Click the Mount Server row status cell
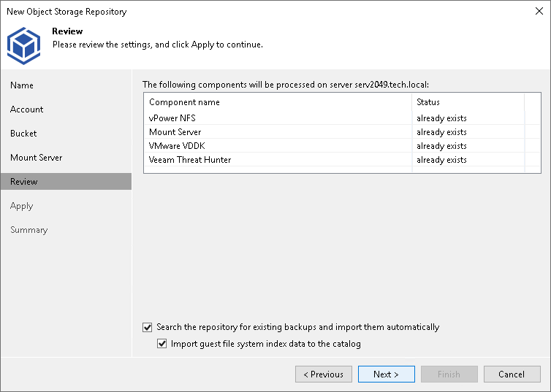The height and width of the screenshot is (392, 551). point(441,132)
